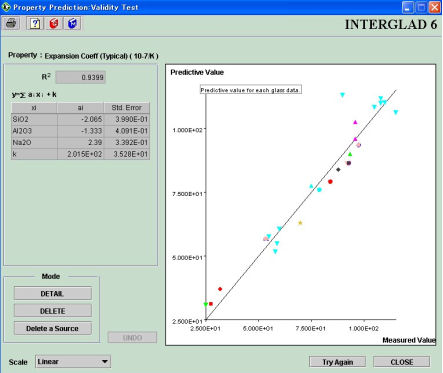Viewport: 443px width, 373px height.
Task: Maximize the Validity Test window
Action: tap(421, 7)
